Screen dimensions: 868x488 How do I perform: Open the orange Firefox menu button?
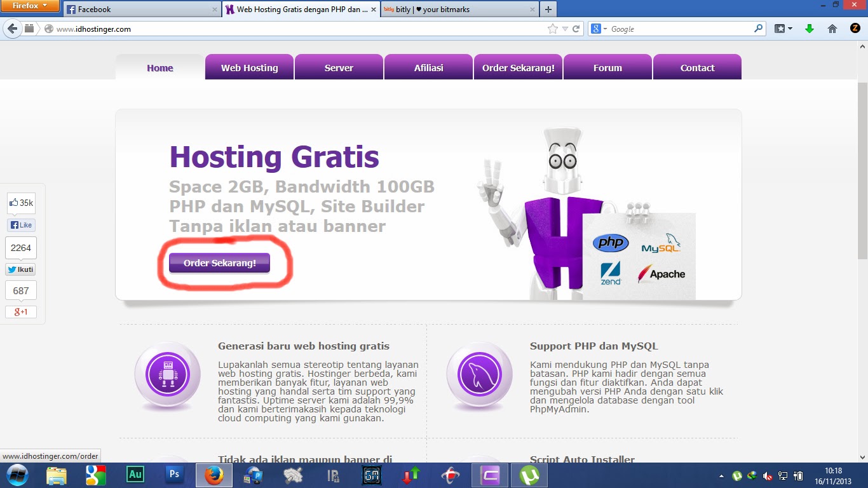(x=30, y=6)
